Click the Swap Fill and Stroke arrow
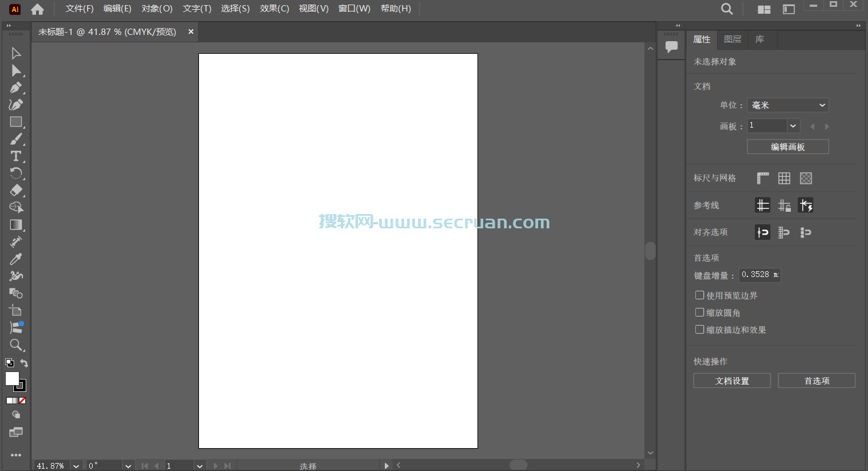The image size is (868, 471). click(x=24, y=363)
